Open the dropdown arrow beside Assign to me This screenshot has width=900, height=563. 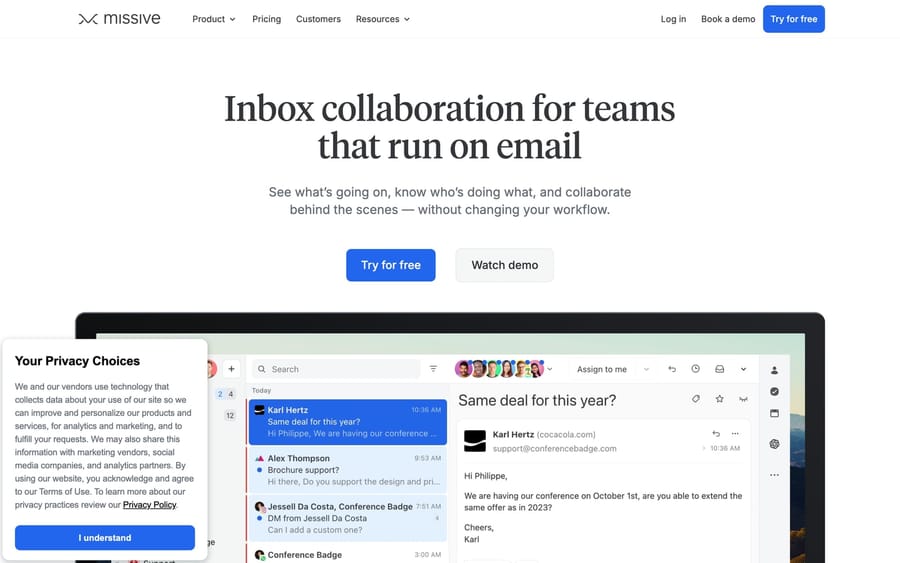(646, 369)
